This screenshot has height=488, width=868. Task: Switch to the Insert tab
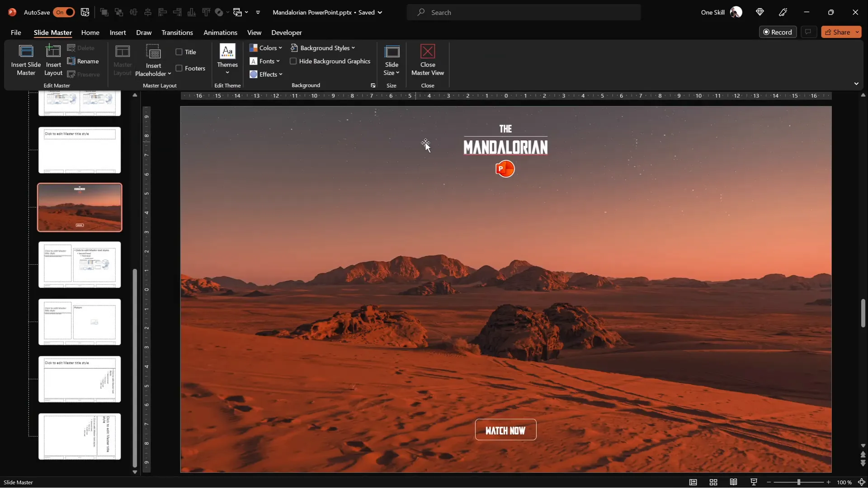click(x=118, y=33)
